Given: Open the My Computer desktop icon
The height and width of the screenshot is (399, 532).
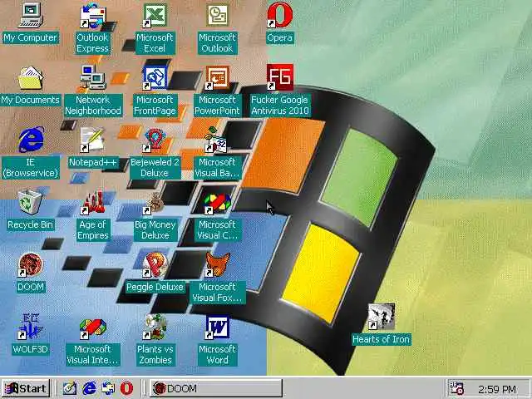Looking at the screenshot, I should click(x=31, y=15).
